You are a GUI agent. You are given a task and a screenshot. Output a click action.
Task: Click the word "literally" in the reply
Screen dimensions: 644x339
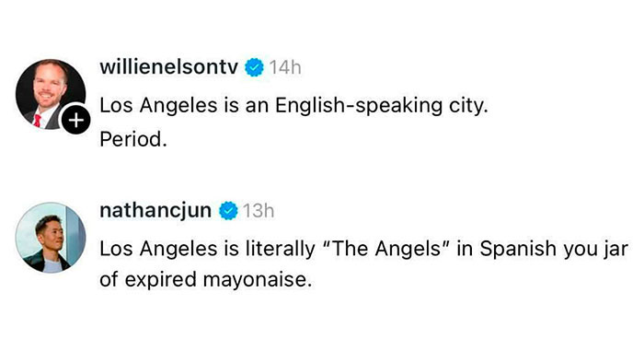coord(280,250)
